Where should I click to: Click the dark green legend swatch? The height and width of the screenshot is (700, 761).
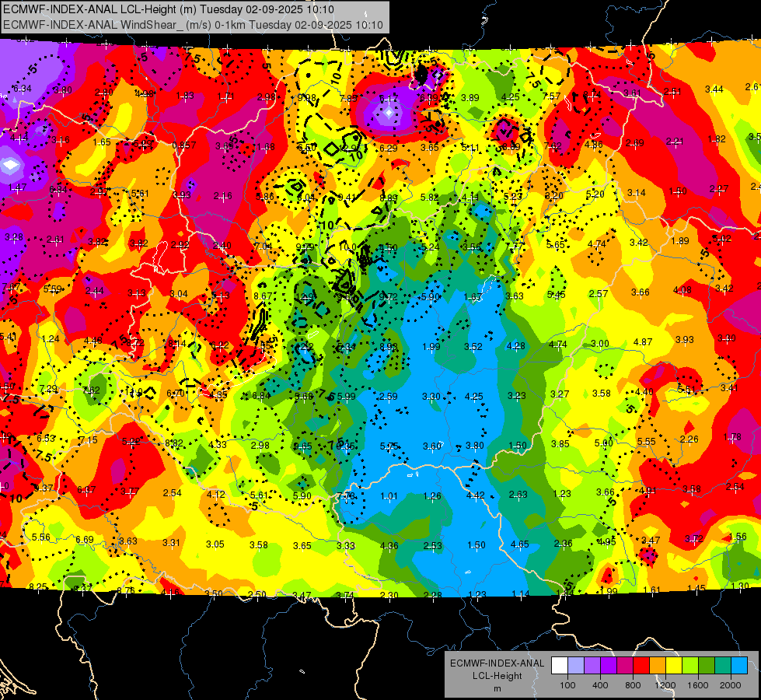pyautogui.click(x=706, y=666)
